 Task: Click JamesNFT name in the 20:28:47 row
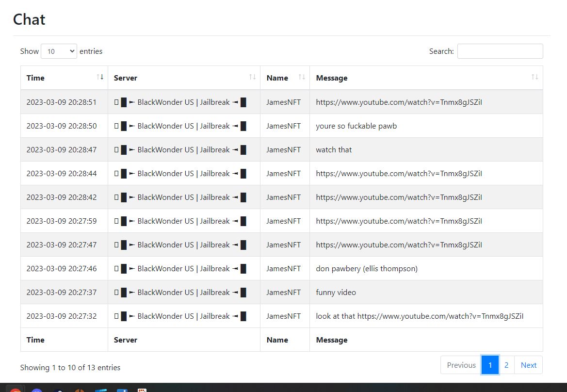pyautogui.click(x=283, y=150)
